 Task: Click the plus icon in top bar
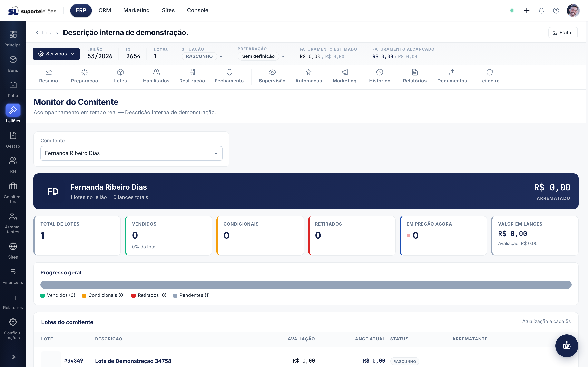click(527, 10)
